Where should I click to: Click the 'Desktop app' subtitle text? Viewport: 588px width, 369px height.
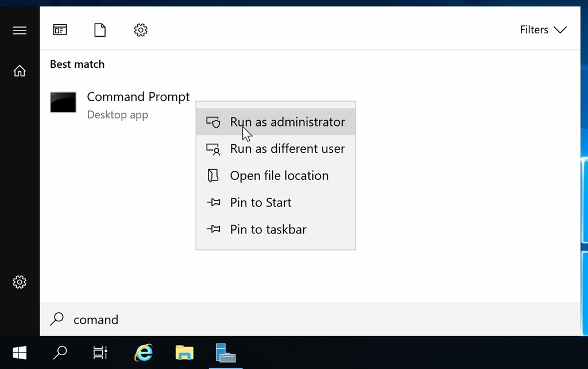tap(117, 114)
